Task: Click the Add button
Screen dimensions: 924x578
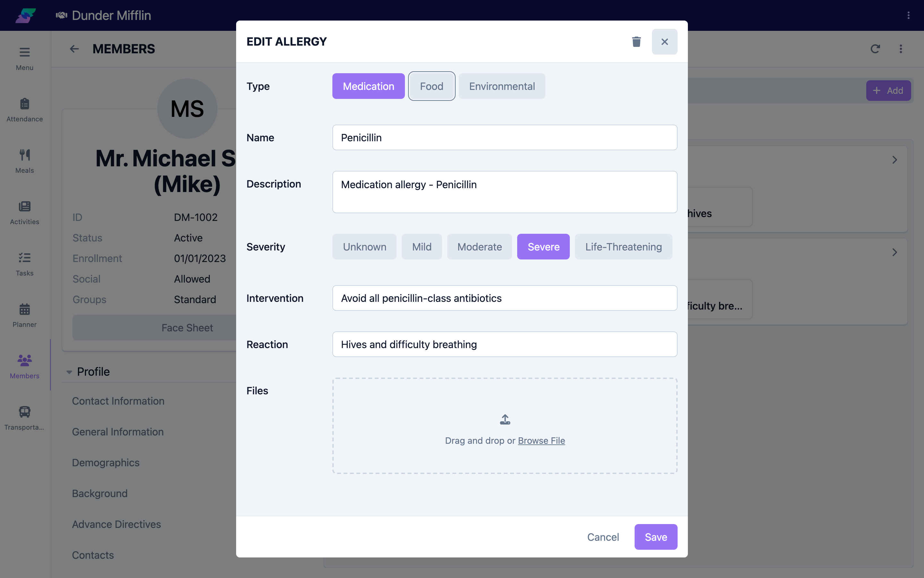Action: pyautogui.click(x=888, y=91)
